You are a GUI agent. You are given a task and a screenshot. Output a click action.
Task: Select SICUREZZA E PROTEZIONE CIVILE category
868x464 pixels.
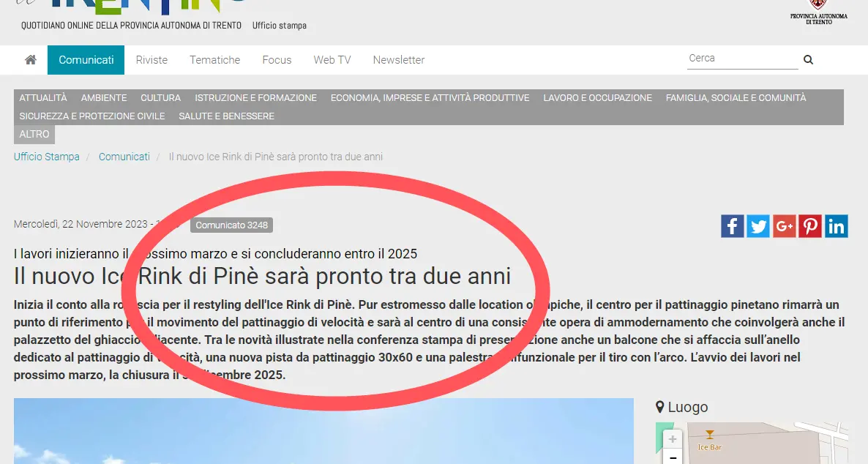click(x=92, y=116)
